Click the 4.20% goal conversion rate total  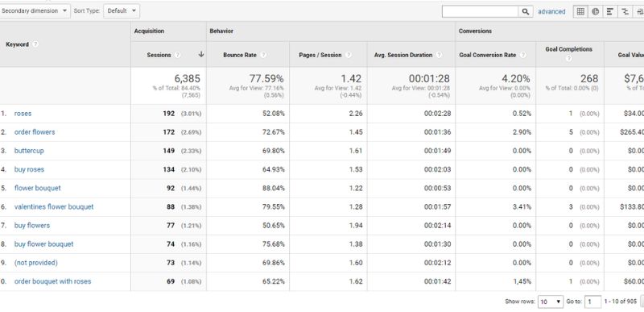tap(516, 78)
